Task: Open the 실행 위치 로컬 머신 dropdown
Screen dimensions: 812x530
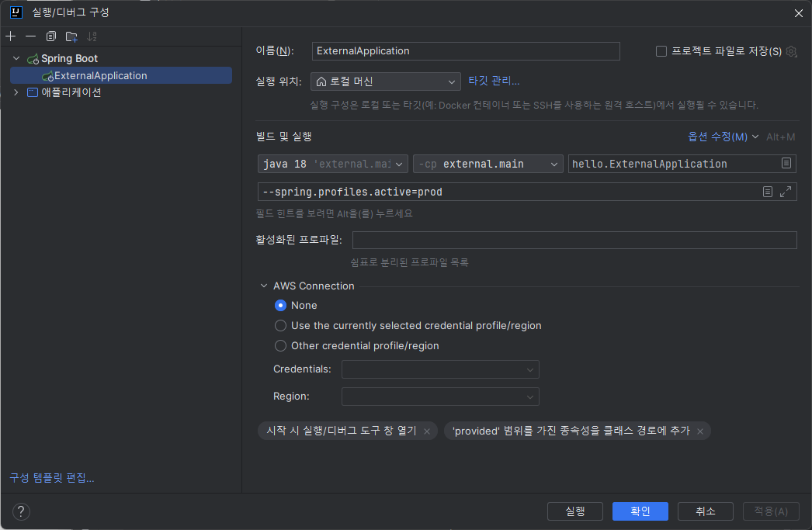Action: pyautogui.click(x=385, y=81)
